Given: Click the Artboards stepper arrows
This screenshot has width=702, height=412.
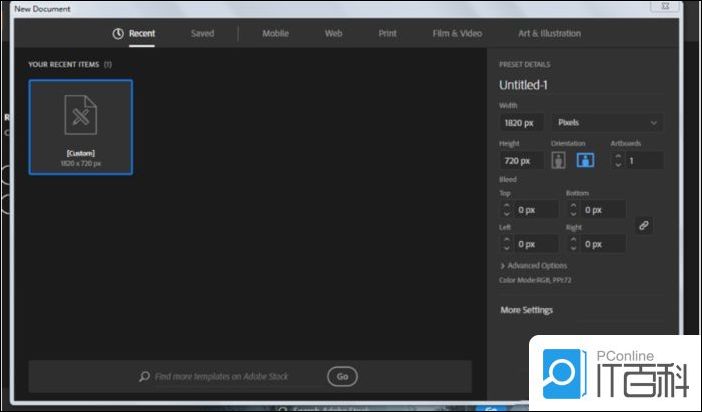Looking at the screenshot, I should pos(618,160).
